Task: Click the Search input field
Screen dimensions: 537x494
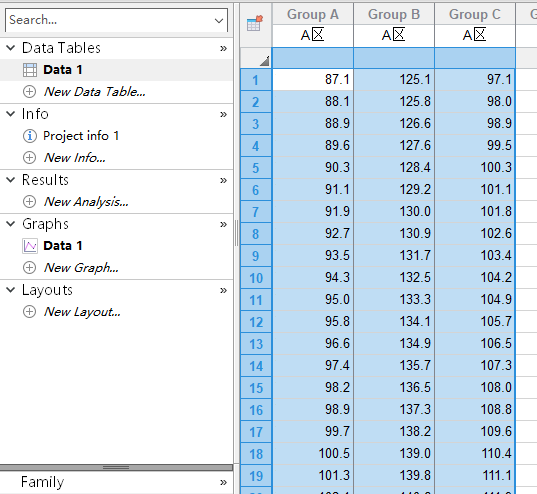Action: coord(110,20)
